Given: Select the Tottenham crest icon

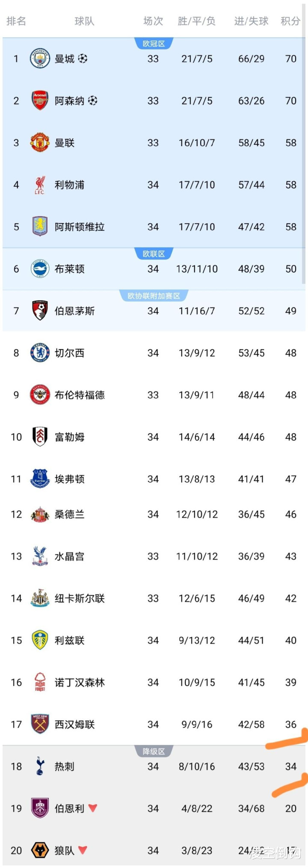Looking at the screenshot, I should pos(40,766).
